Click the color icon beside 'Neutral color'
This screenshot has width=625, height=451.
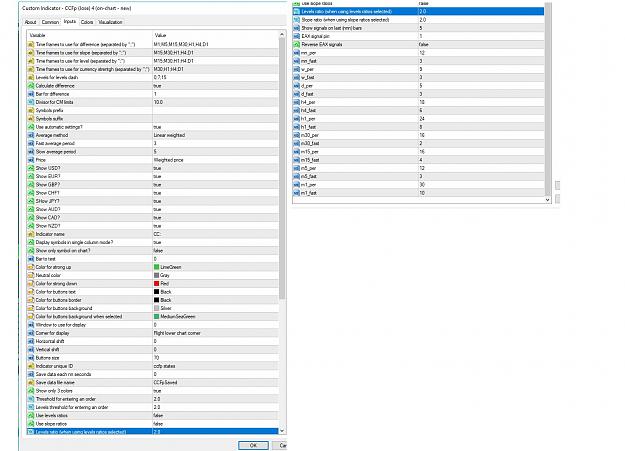31,275
